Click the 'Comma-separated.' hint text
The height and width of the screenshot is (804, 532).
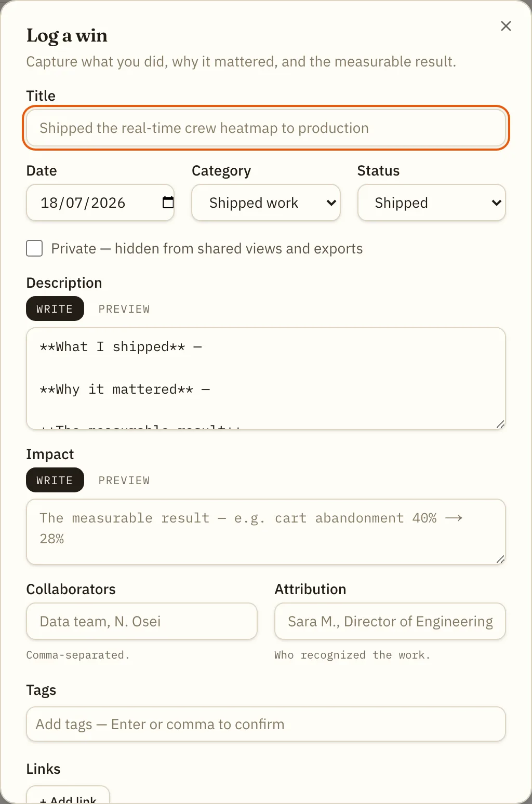78,655
